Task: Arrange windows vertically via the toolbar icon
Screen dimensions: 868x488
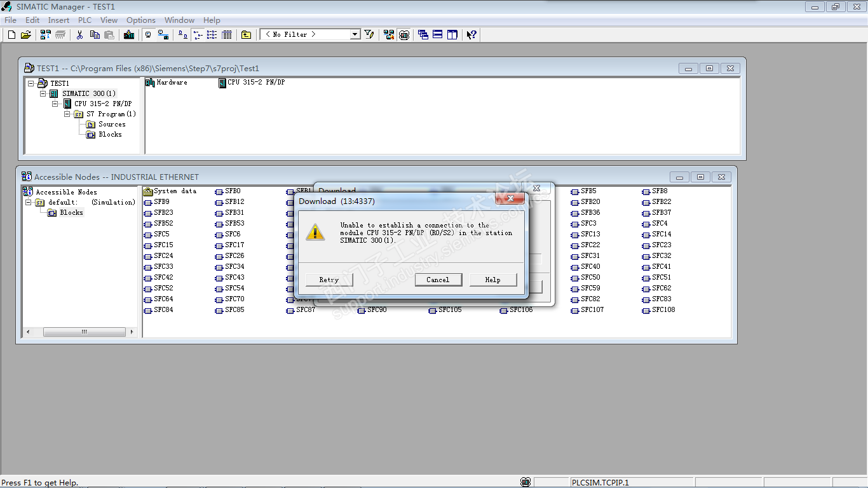Action: click(452, 35)
